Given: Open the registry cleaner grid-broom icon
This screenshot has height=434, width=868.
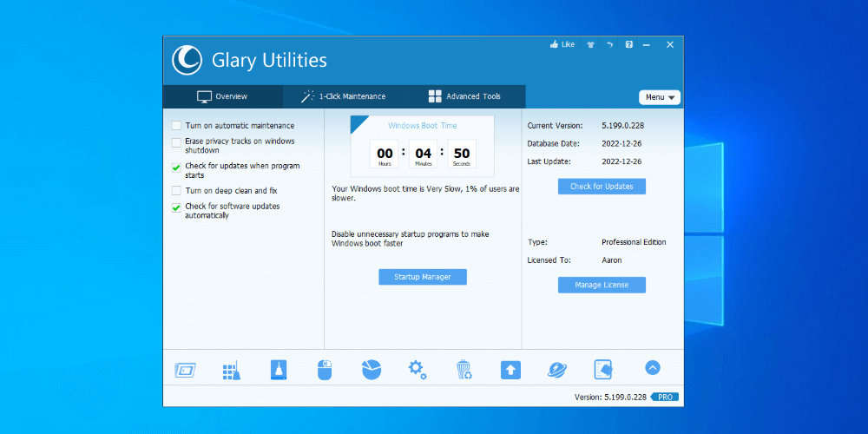Looking at the screenshot, I should [x=232, y=371].
